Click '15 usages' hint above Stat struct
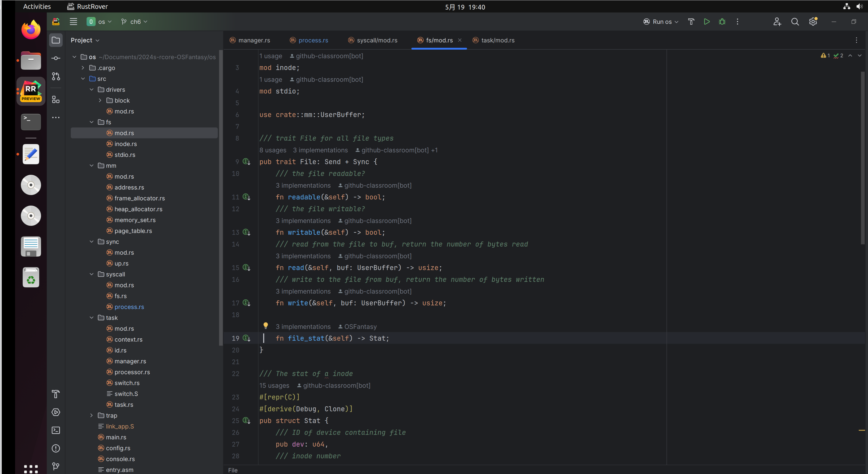Image resolution: width=868 pixels, height=474 pixels. [274, 385]
